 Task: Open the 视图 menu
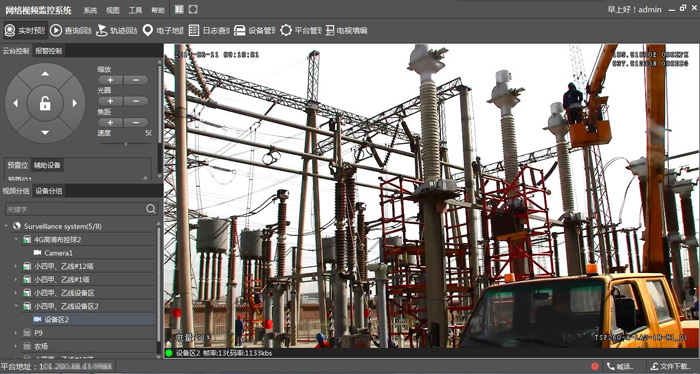[112, 10]
